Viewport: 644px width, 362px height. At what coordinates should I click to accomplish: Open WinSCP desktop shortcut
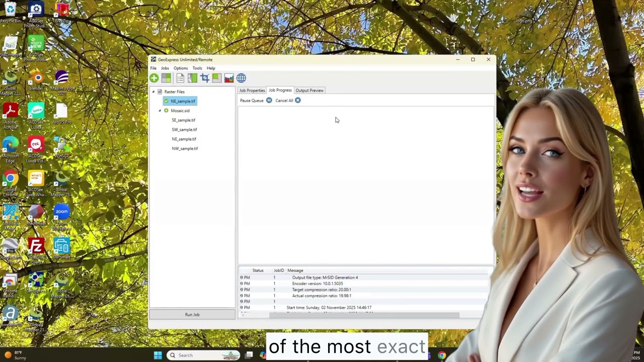coord(62,148)
